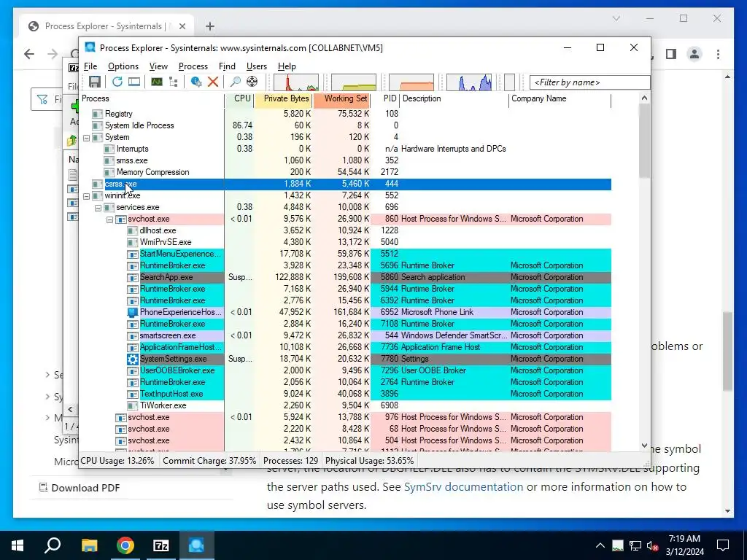747x560 pixels.
Task: Select the SearchApp.exe process row
Action: coord(345,277)
